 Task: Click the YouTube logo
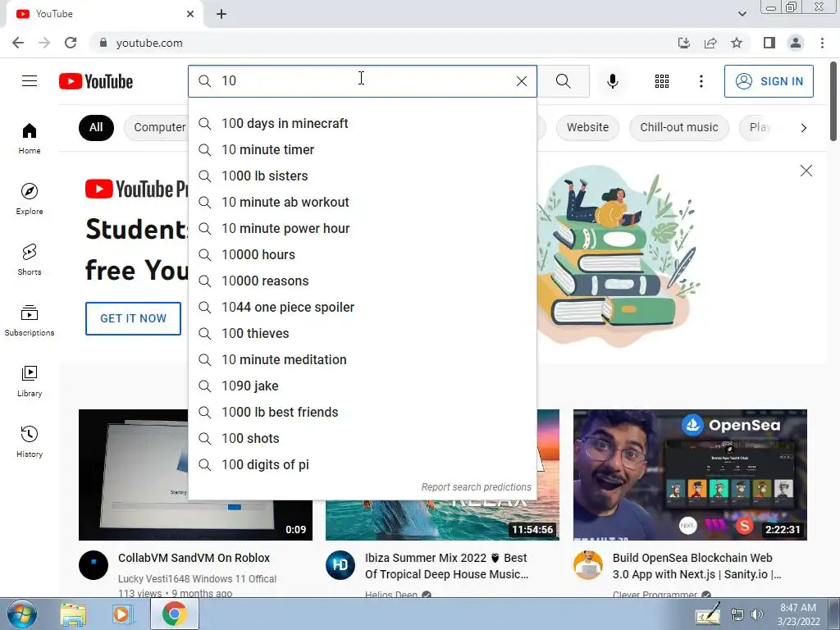click(96, 81)
